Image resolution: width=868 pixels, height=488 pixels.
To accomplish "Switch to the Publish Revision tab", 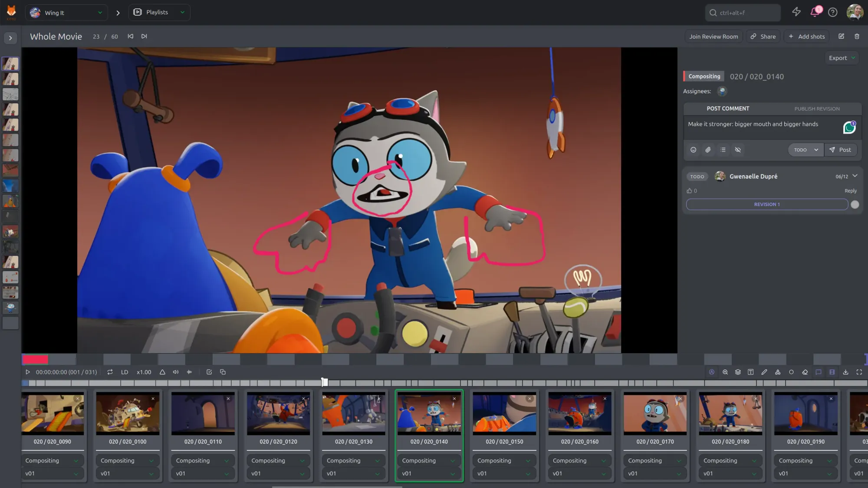I will (x=817, y=108).
